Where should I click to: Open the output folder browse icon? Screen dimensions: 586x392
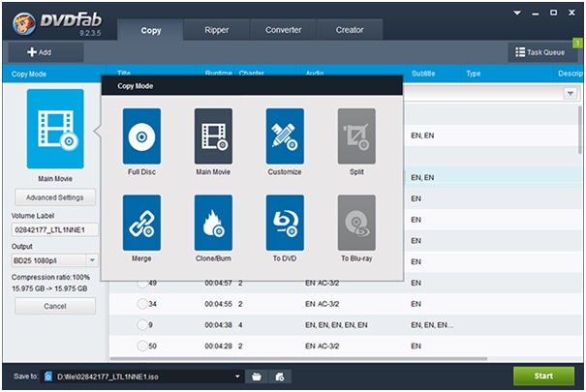click(257, 377)
